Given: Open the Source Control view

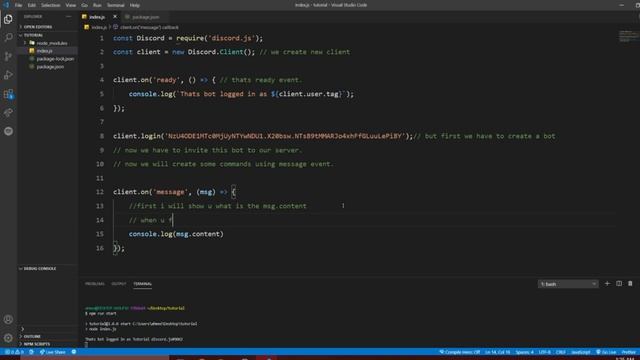Looking at the screenshot, I should pyautogui.click(x=8, y=56).
